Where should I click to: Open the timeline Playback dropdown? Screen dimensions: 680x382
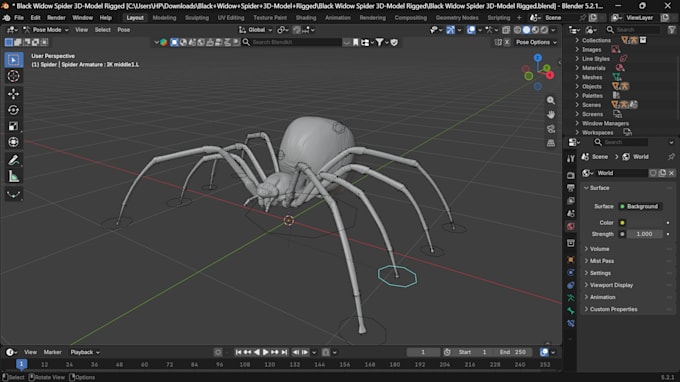(x=85, y=352)
